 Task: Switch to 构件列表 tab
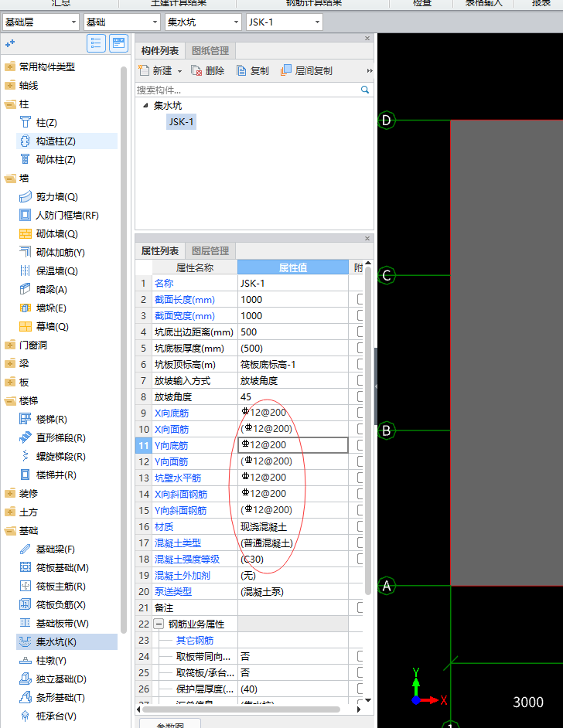click(x=160, y=50)
